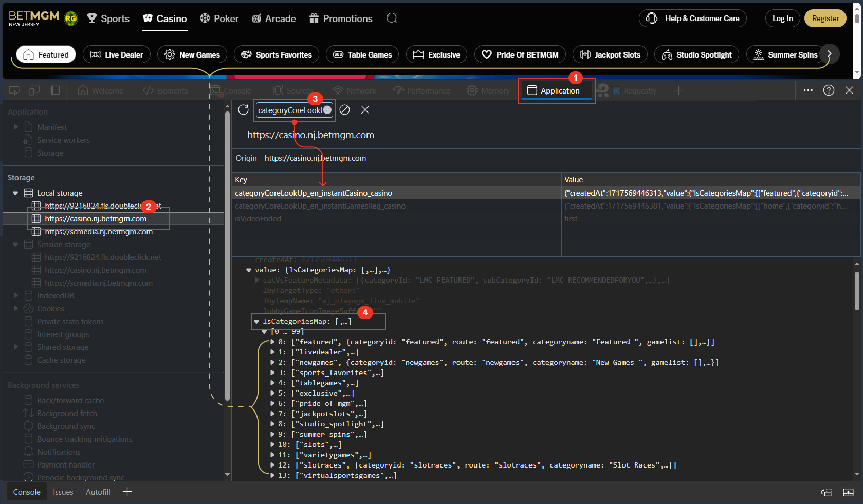Collapse the Local storage tree node

click(15, 193)
